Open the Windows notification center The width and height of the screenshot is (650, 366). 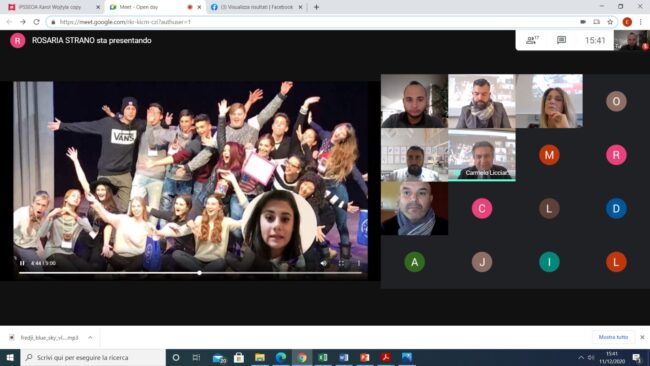tap(637, 357)
